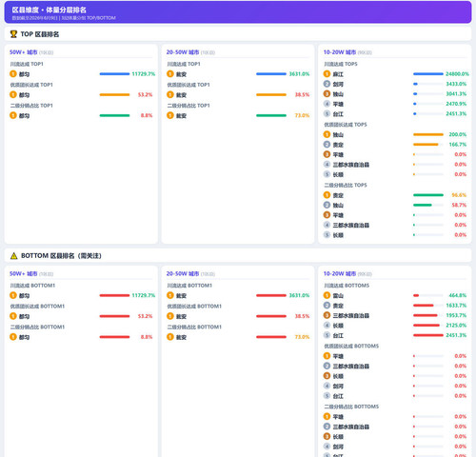This screenshot has width=476, height=457.
Task: Click 都匀 rank badge under 优质团长达成 BOTTOM1
Action: tap(13, 316)
